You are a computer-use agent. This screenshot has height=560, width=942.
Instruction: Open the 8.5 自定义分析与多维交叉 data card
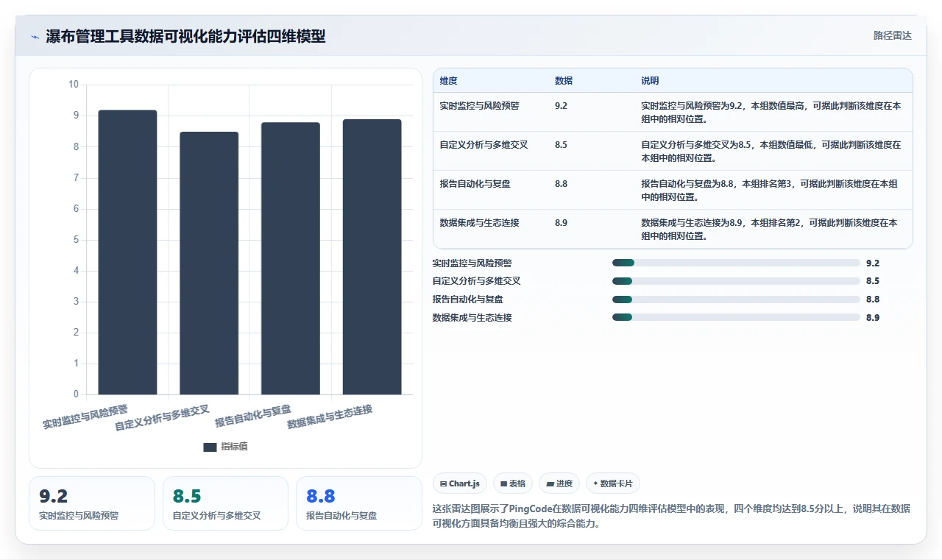pos(225,503)
